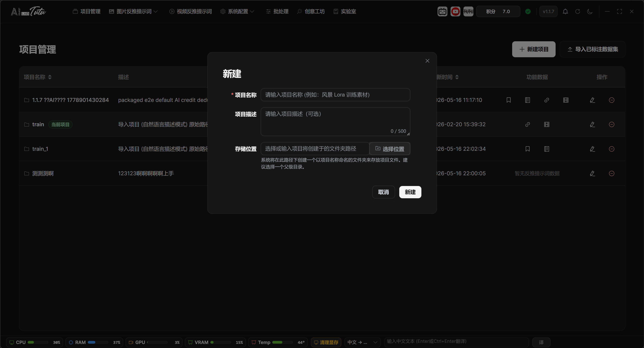Viewport: 644px width, 348px height.
Task: Edit the train_1 project via the pencil icon
Action: pyautogui.click(x=592, y=149)
